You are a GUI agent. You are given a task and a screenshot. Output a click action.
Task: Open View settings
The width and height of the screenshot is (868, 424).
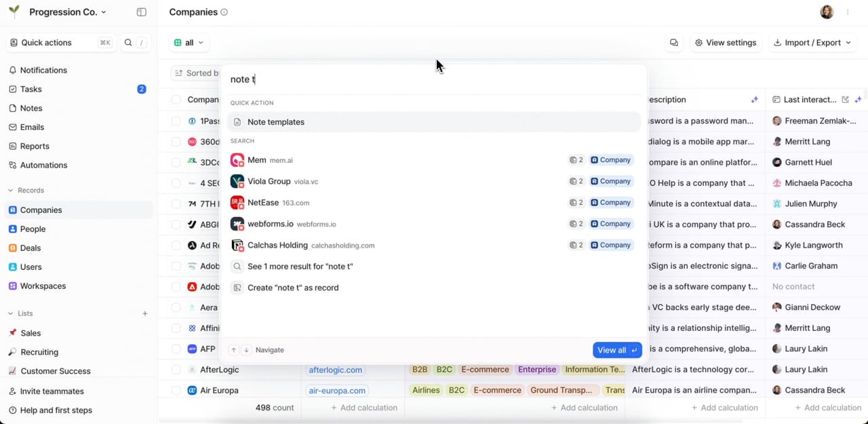click(725, 43)
